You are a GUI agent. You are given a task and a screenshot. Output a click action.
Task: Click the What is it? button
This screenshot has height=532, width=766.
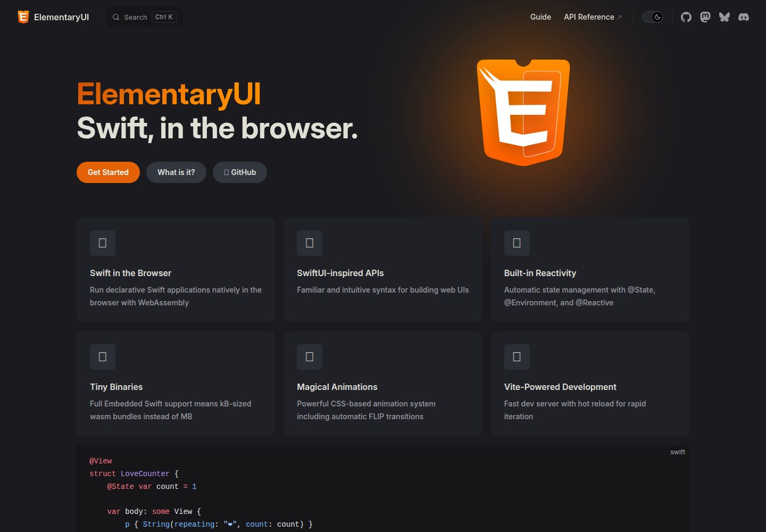pos(176,172)
